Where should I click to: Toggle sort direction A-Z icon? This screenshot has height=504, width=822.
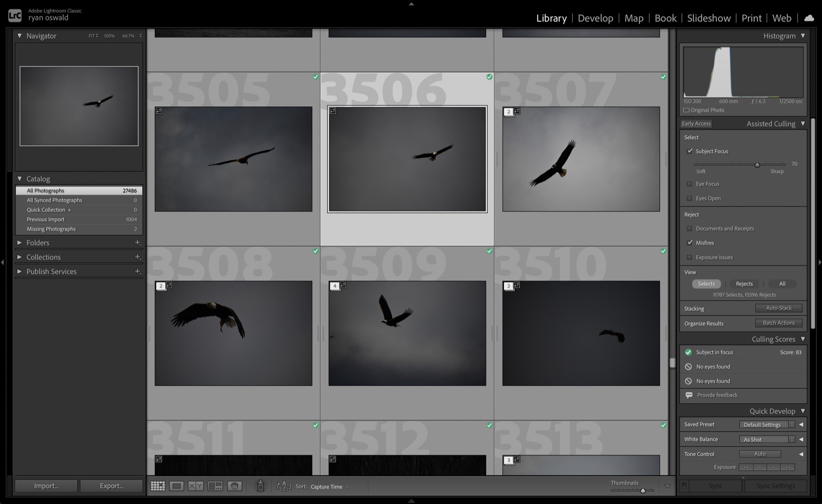click(284, 486)
